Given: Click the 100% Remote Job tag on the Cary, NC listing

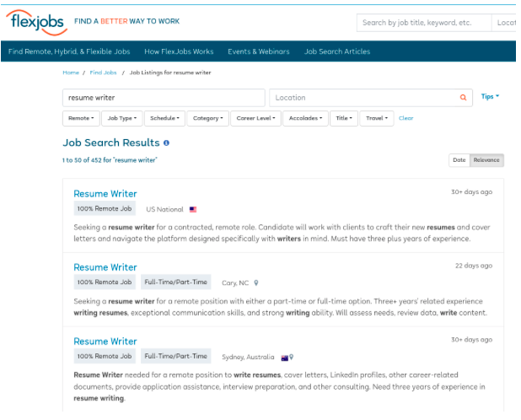Looking at the screenshot, I should (105, 282).
